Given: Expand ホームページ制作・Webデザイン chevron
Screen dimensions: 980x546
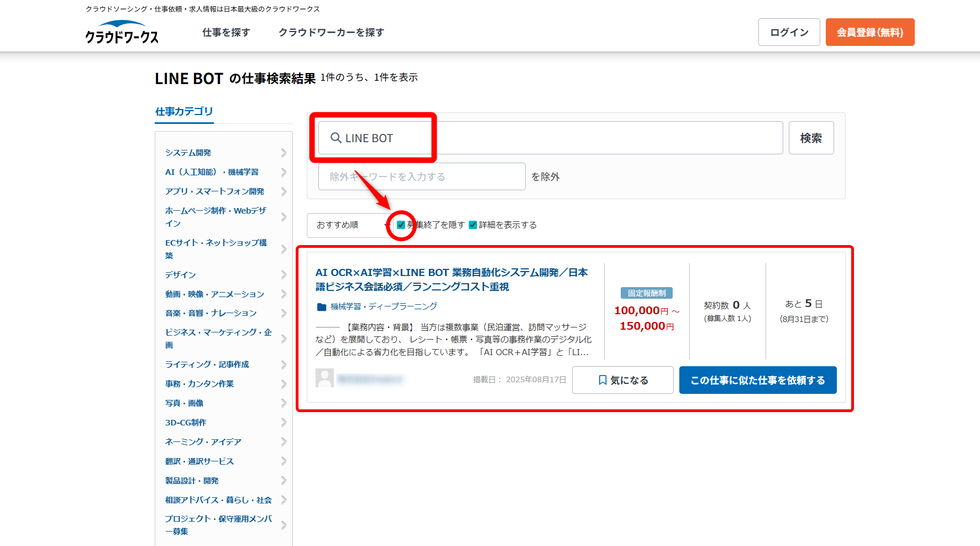Looking at the screenshot, I should (x=284, y=217).
